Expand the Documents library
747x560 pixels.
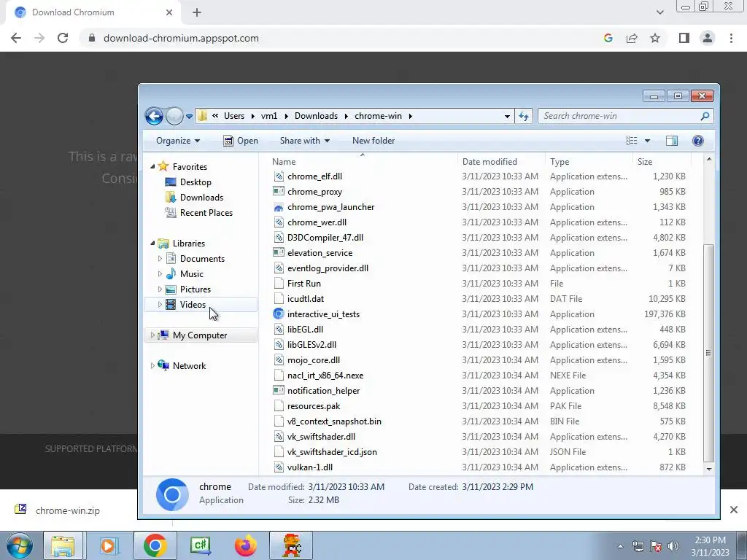point(160,259)
